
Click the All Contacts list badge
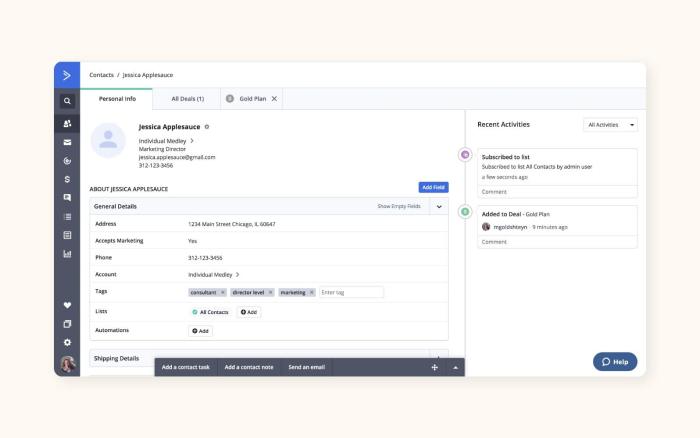click(x=210, y=312)
